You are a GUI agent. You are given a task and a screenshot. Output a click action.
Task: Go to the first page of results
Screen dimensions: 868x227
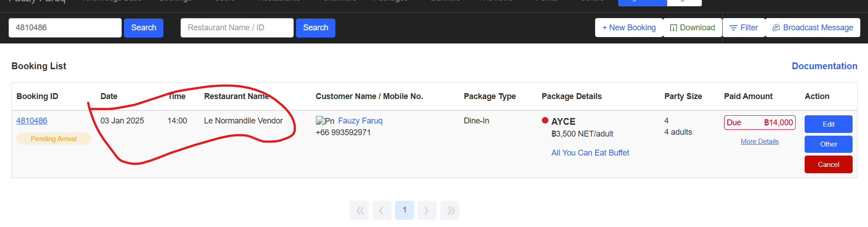[359, 210]
